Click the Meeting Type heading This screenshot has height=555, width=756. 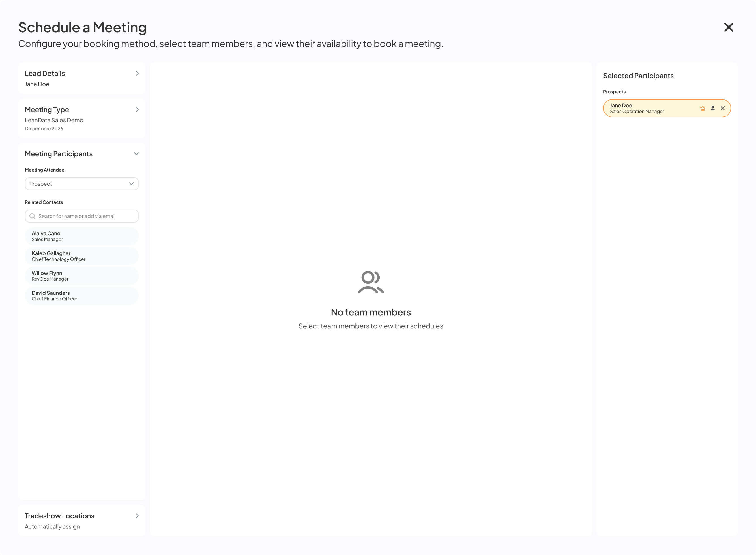pos(47,110)
